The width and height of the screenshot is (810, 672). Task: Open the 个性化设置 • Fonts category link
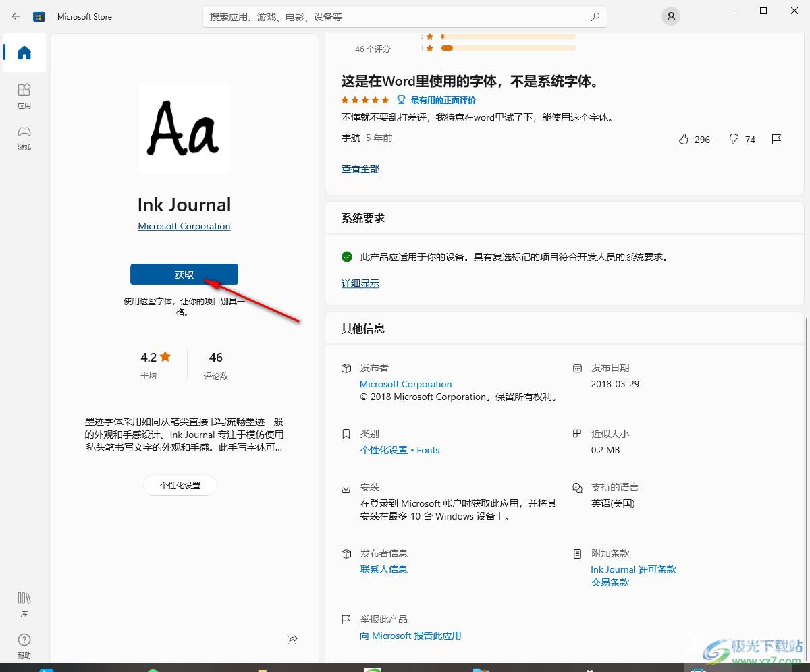point(400,450)
